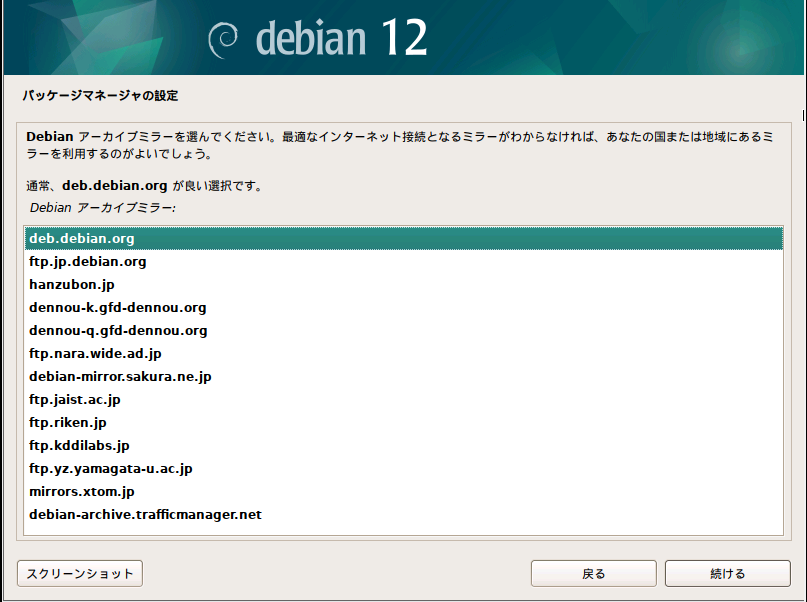The height and width of the screenshot is (602, 807).
Task: Select mirrors.xtom.jp mirror
Action: pyautogui.click(x=404, y=491)
